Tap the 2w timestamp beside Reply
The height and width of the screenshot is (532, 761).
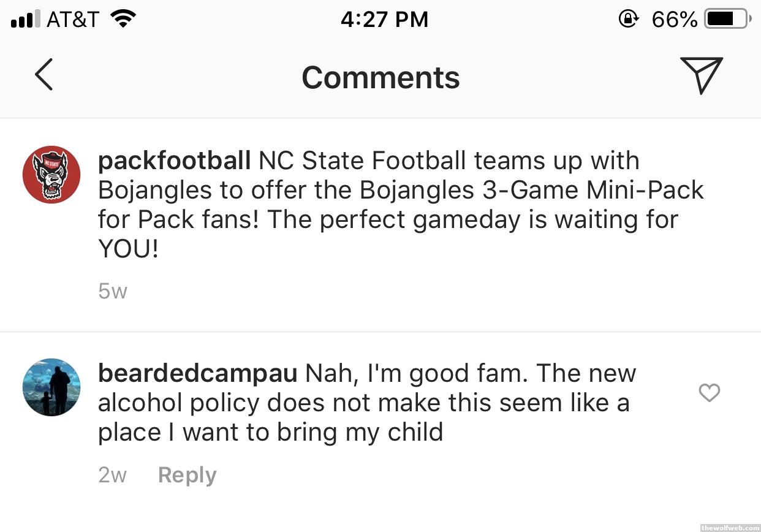point(112,476)
